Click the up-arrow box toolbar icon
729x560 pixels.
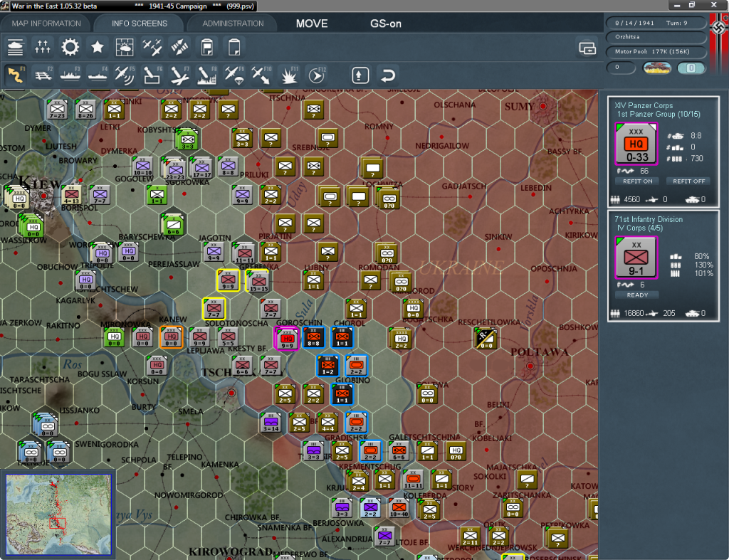tap(360, 75)
